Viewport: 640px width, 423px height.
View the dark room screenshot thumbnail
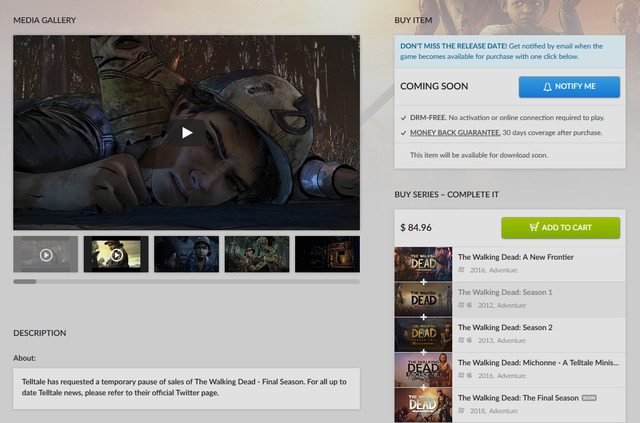pos(327,254)
